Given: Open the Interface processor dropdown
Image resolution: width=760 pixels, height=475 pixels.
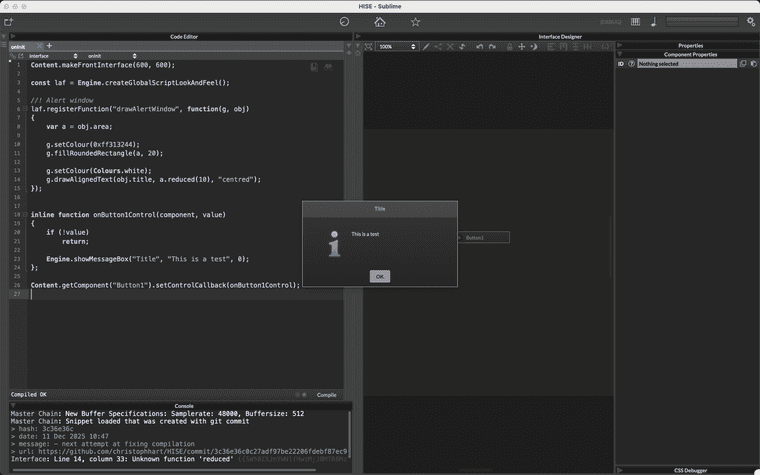Looking at the screenshot, I should tap(53, 56).
